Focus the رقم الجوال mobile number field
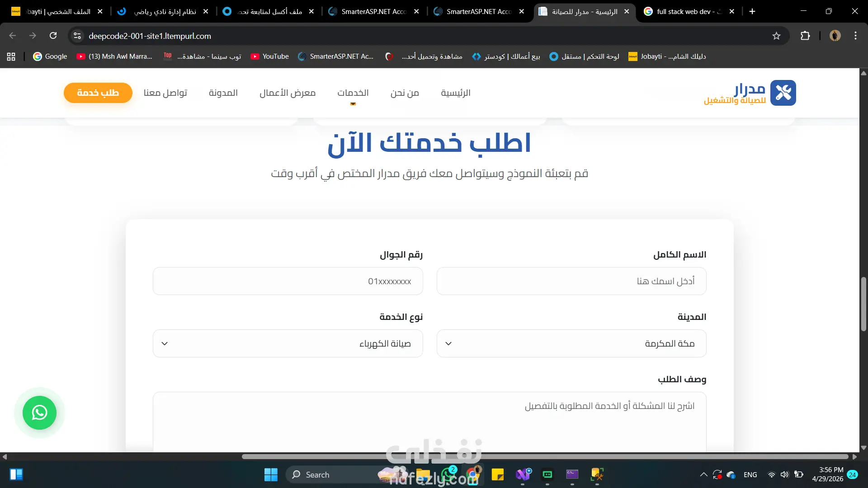Viewport: 868px width, 488px height. pyautogui.click(x=288, y=281)
